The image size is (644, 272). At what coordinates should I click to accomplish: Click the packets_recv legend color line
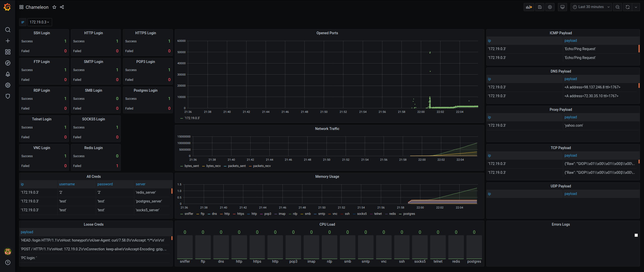(x=251, y=166)
